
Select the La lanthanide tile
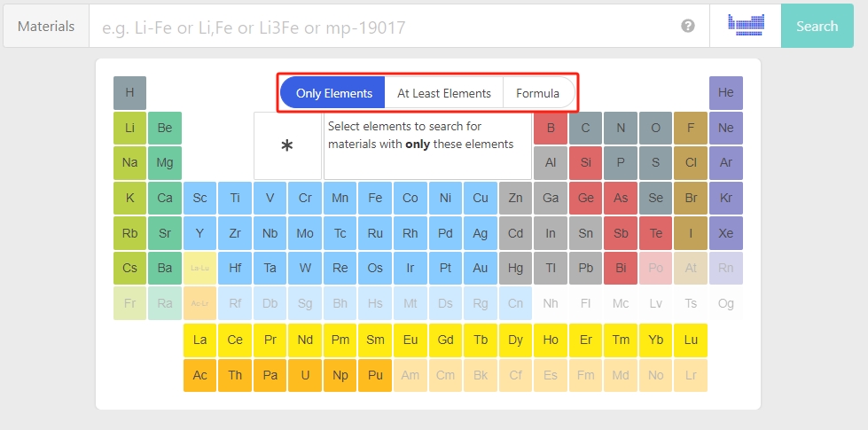pos(200,340)
